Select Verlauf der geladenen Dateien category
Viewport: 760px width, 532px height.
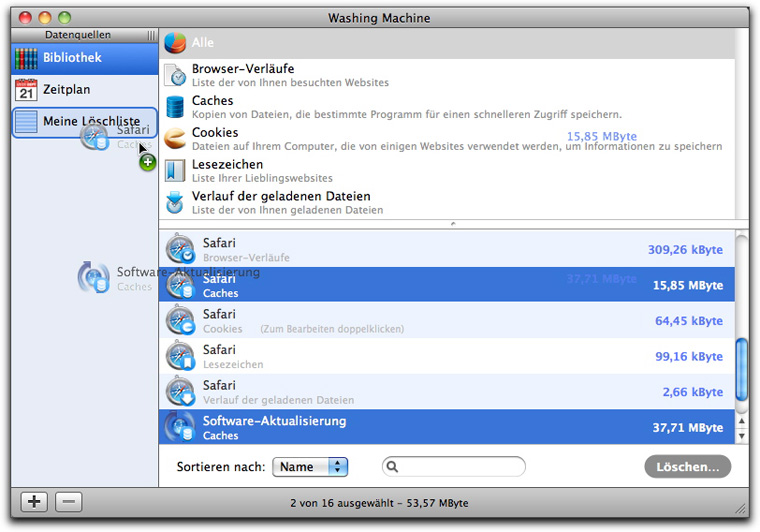[447, 203]
